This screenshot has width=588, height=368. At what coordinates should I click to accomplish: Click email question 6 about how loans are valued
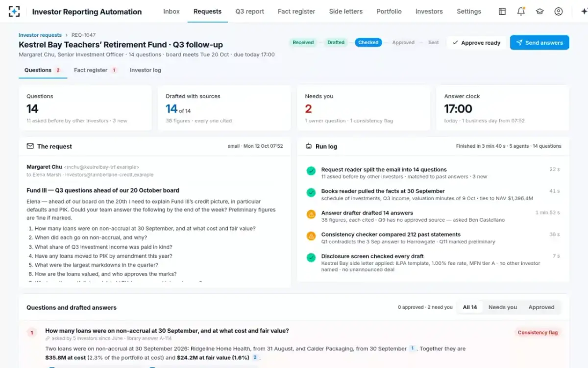tap(102, 274)
